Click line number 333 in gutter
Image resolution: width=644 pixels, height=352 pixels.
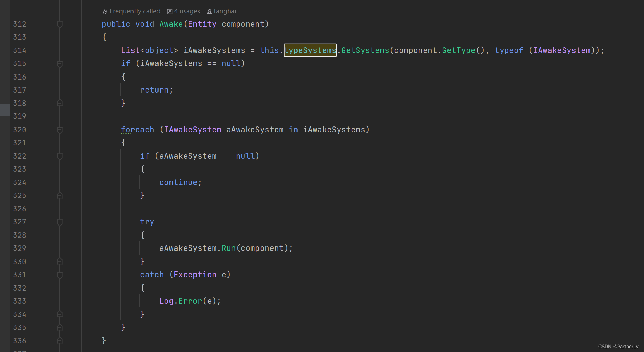pos(20,301)
